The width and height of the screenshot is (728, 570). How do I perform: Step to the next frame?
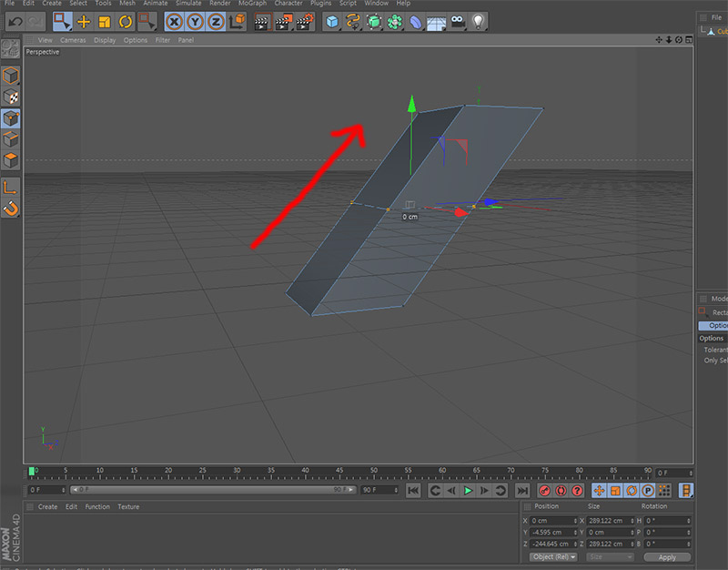[484, 491]
